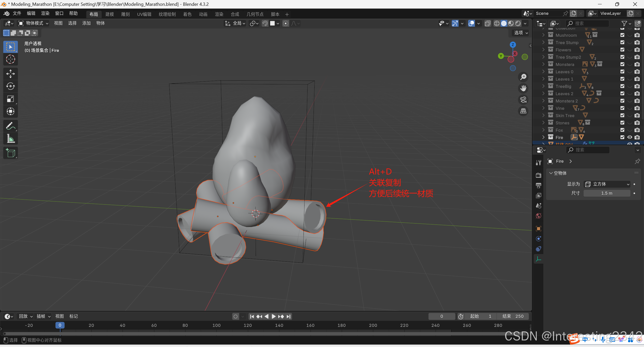Toggle camera view in viewport
The width and height of the screenshot is (644, 347).
tap(523, 100)
